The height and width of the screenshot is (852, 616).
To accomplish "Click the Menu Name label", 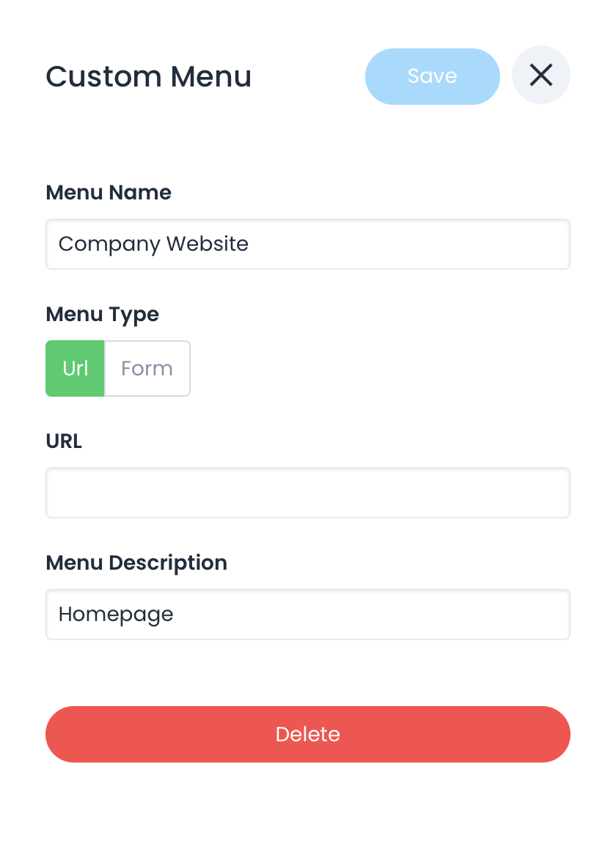I will pyautogui.click(x=109, y=193).
